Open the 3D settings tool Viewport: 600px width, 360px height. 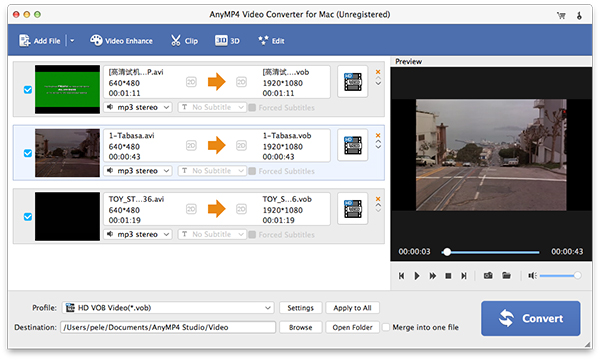(x=227, y=41)
